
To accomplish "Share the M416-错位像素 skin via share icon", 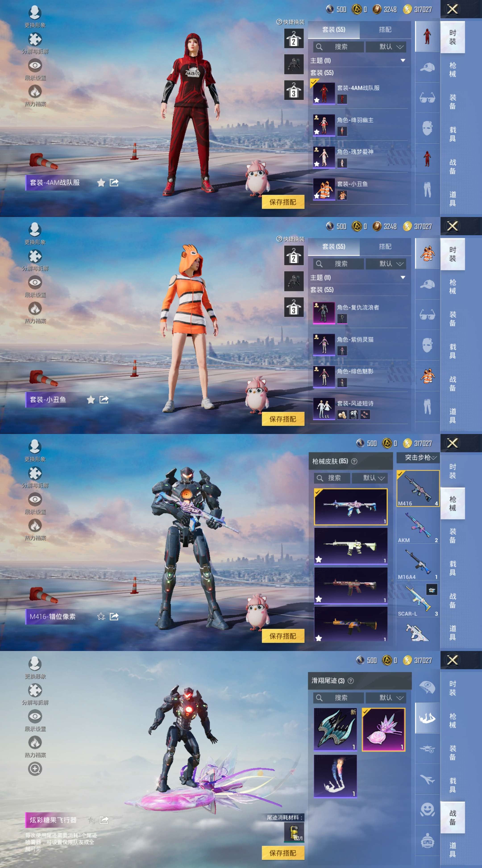I will 114,616.
